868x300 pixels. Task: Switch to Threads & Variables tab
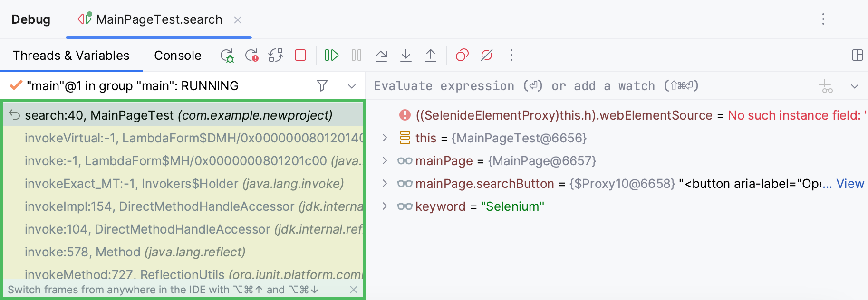(71, 56)
